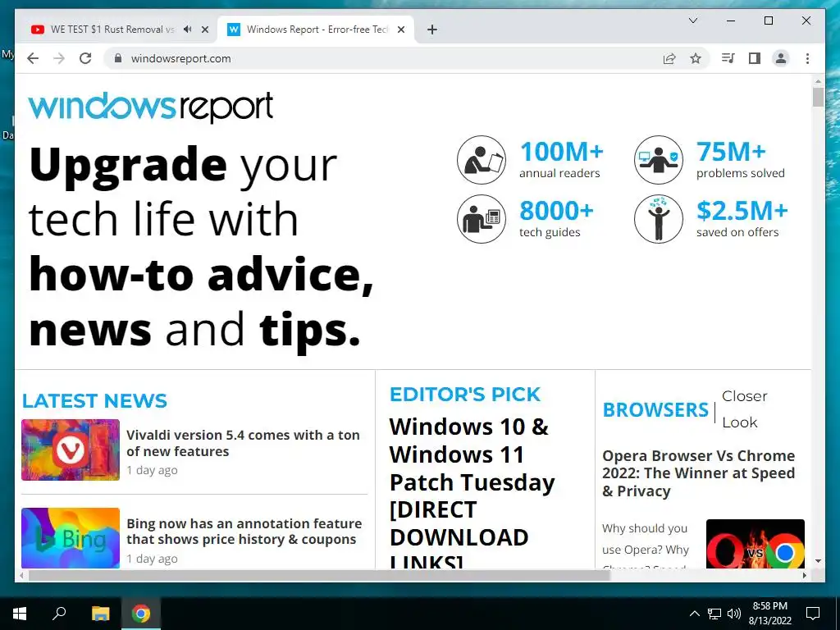Click the 8000+ tech guides icon

click(481, 218)
